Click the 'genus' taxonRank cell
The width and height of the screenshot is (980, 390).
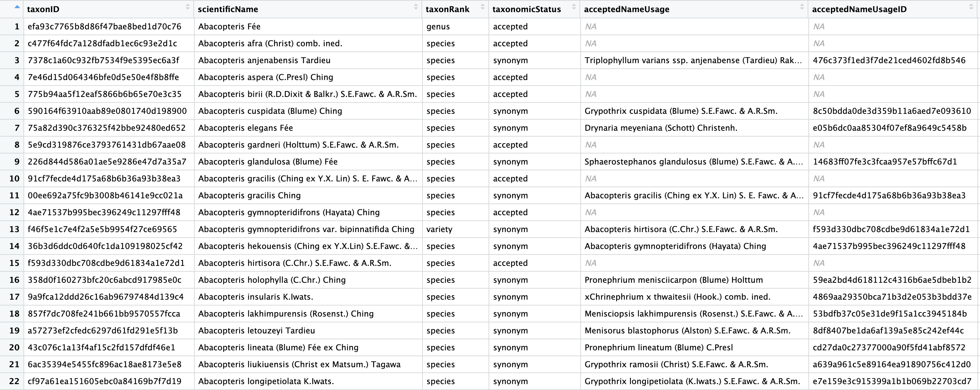pos(438,27)
